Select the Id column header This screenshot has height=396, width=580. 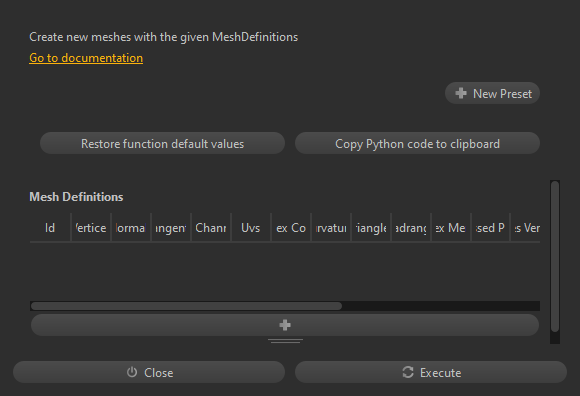(x=50, y=228)
